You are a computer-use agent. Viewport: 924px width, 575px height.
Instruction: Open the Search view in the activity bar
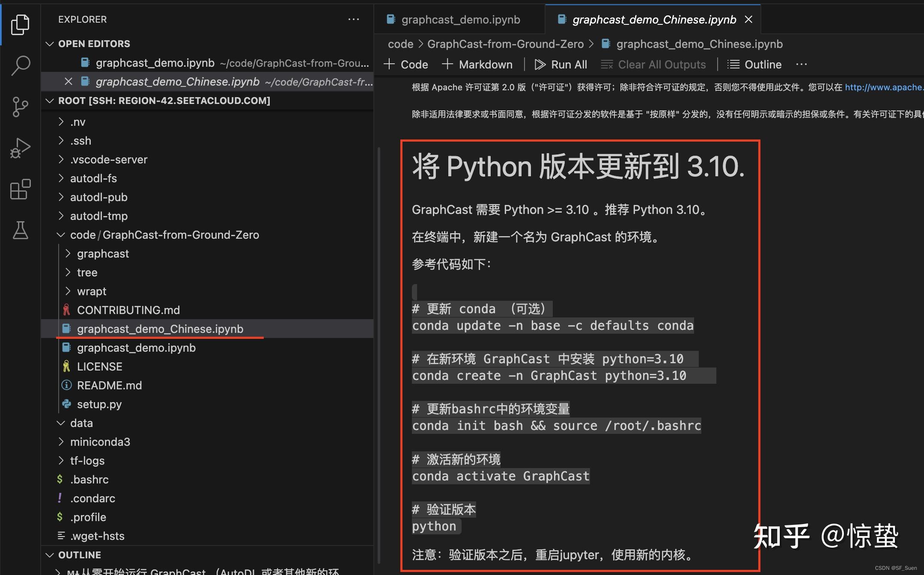pyautogui.click(x=20, y=65)
